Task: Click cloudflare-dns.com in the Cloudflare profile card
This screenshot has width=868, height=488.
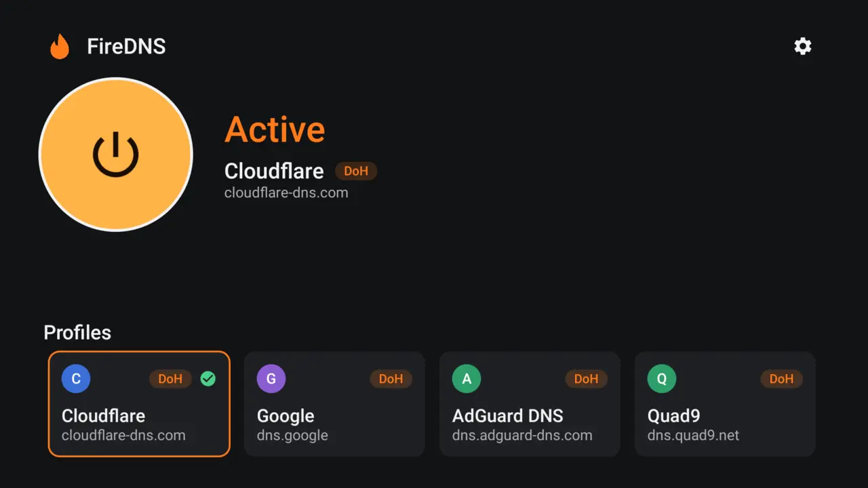Action: click(123, 435)
